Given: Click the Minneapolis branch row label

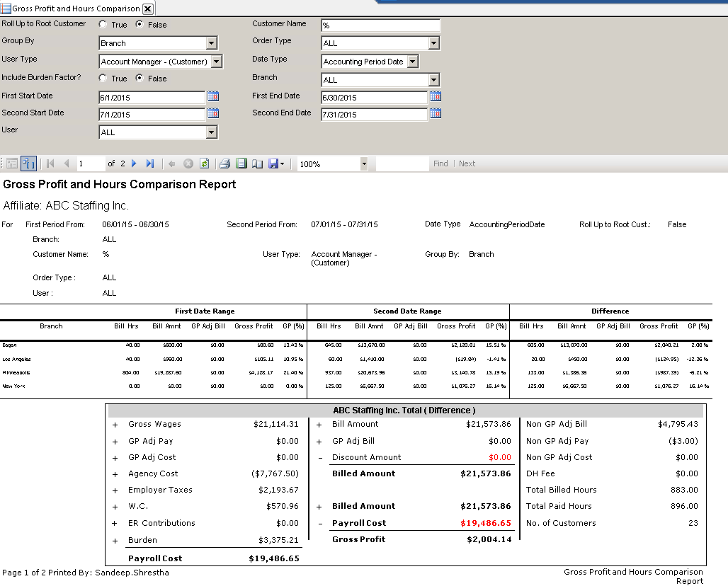Looking at the screenshot, I should coord(16,372).
